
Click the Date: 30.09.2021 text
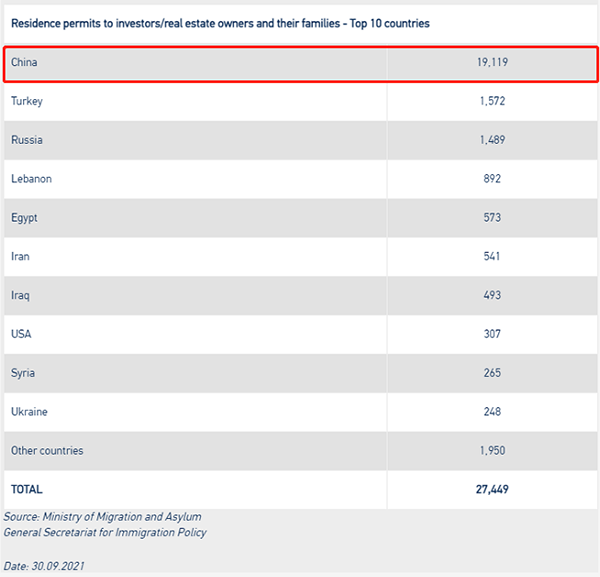[44, 566]
